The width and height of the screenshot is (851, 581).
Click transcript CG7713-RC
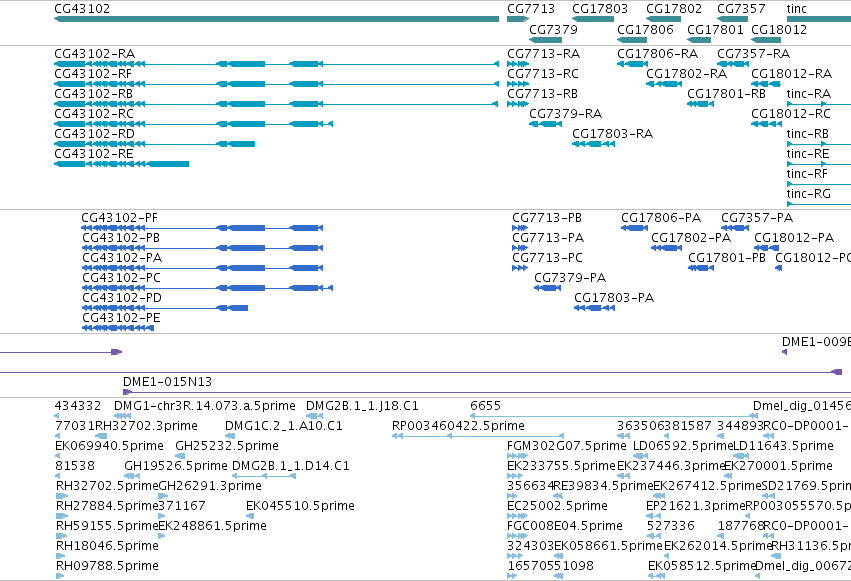[x=518, y=84]
